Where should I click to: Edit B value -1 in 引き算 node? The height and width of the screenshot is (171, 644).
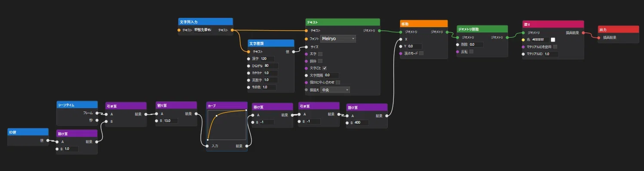coord(313,121)
